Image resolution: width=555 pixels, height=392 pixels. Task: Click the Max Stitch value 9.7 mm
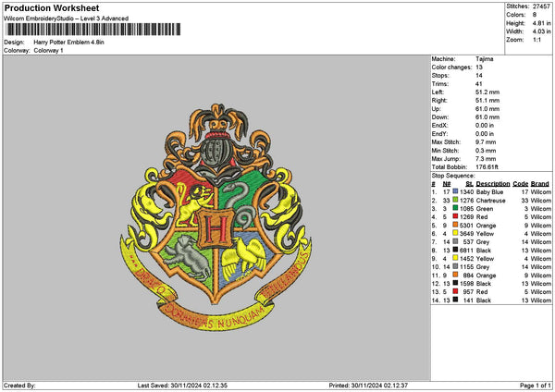coord(486,141)
